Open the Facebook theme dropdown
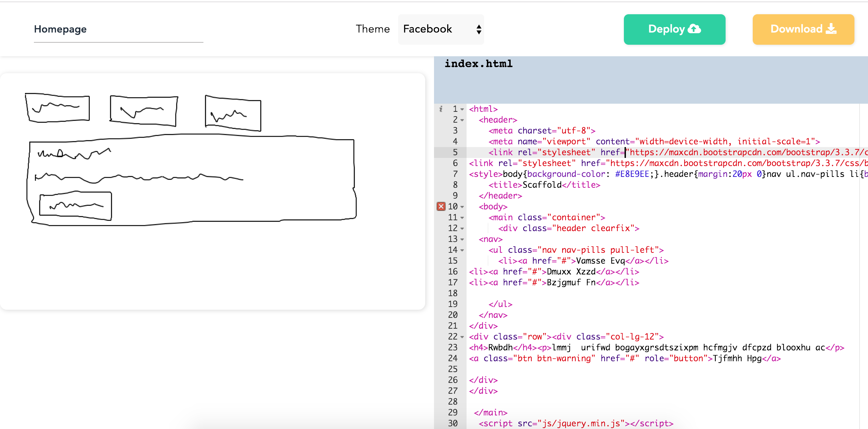Image resolution: width=868 pixels, height=429 pixels. click(x=441, y=29)
